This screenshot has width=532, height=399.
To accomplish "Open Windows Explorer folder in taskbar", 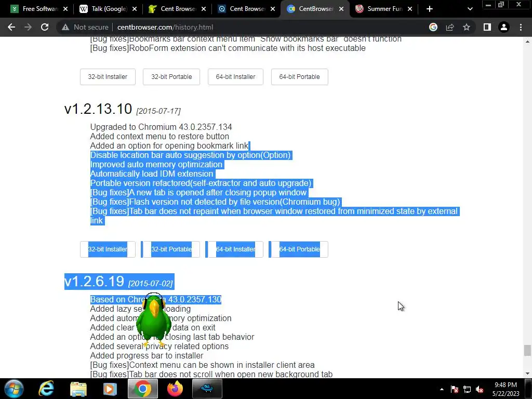I will (78, 389).
